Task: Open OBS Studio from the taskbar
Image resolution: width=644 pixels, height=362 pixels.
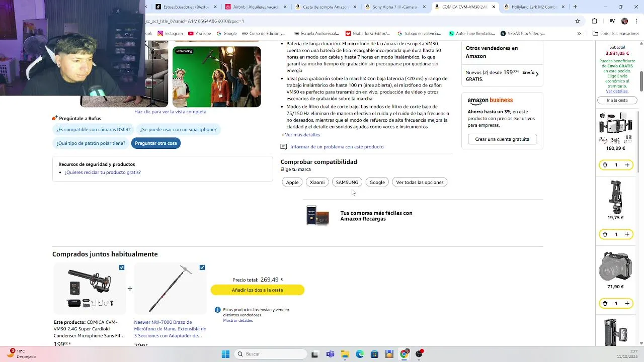Action: tap(419, 354)
